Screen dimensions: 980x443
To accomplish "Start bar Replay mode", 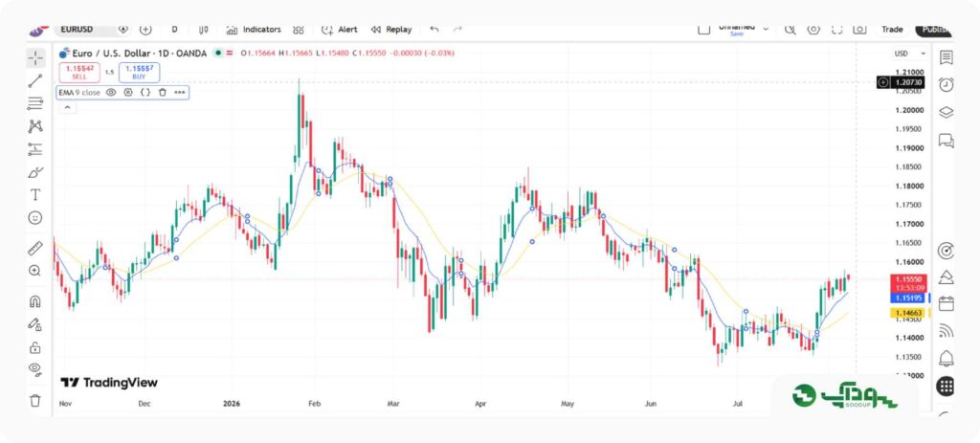I will [x=391, y=30].
